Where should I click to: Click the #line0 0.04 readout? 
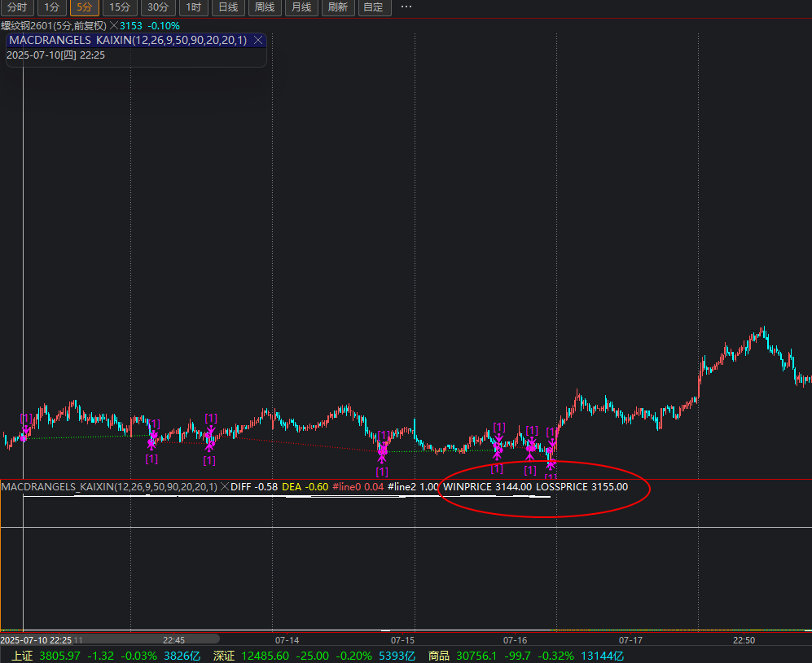[358, 487]
